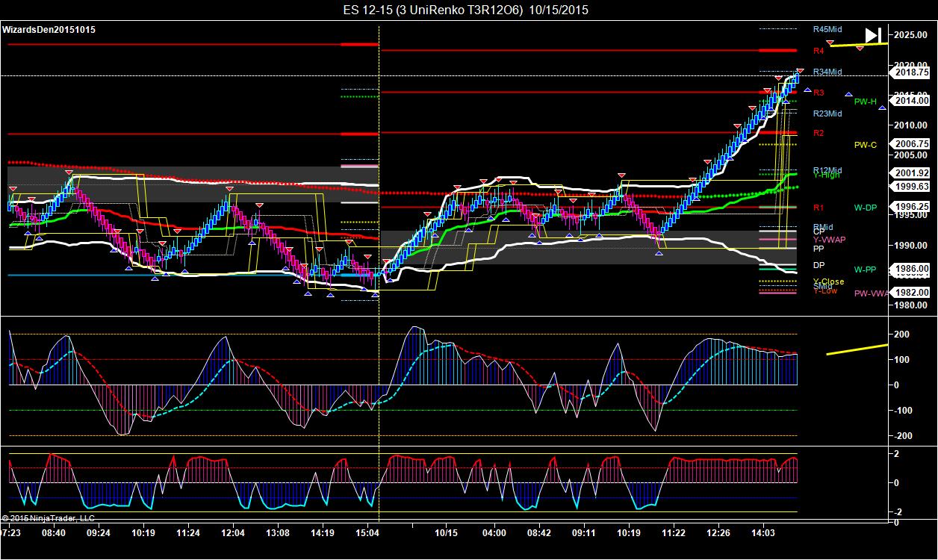Click the R45Mid pivot label
The height and width of the screenshot is (560, 938).
[x=827, y=29]
